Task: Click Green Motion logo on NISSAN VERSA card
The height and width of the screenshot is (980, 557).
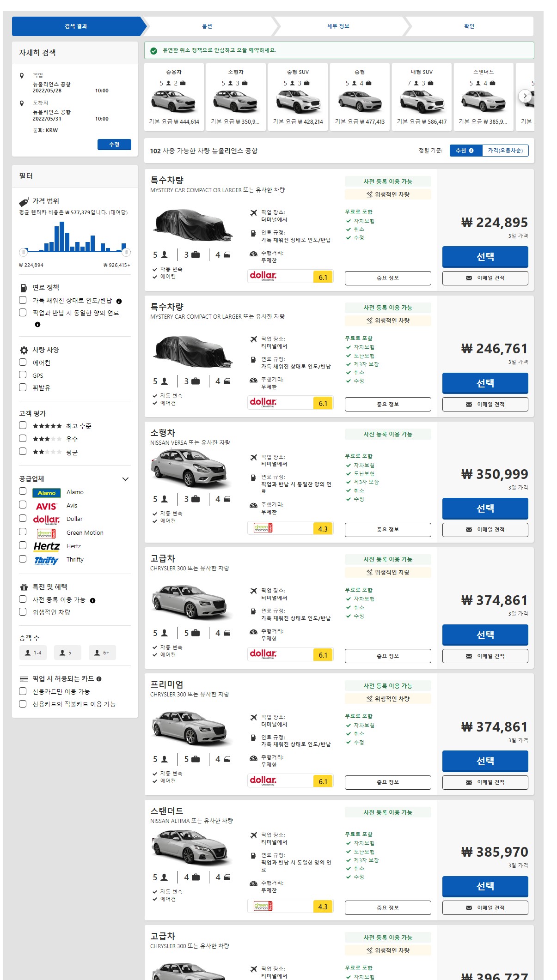Action: (263, 528)
